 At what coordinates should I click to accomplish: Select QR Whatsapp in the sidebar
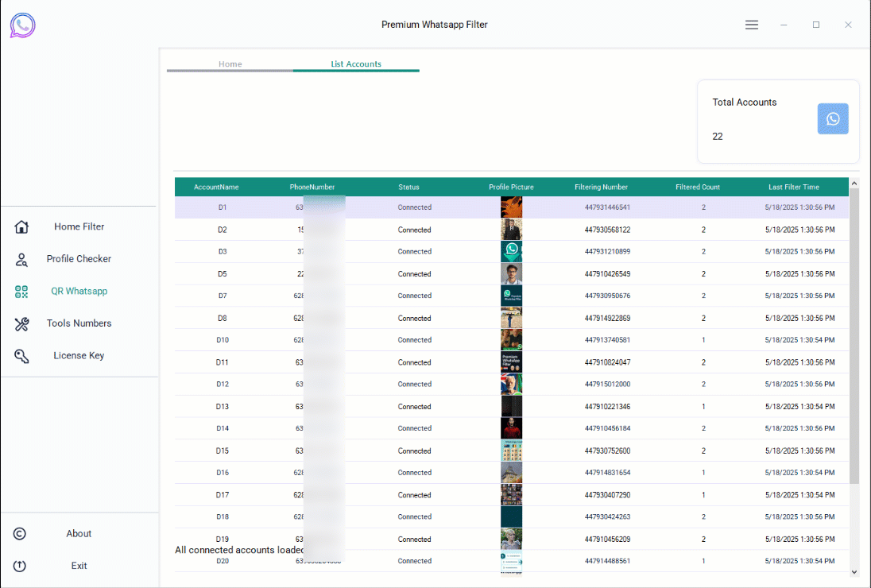coord(79,291)
